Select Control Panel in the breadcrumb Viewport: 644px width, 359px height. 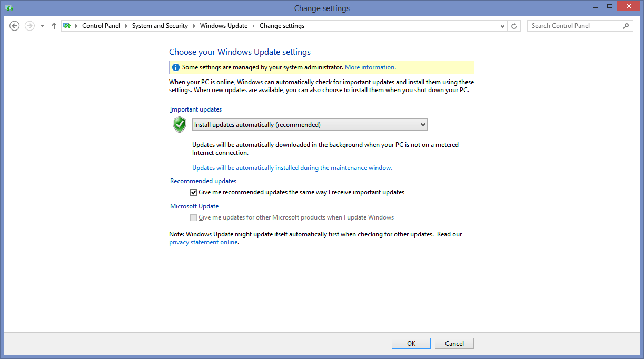pos(101,25)
